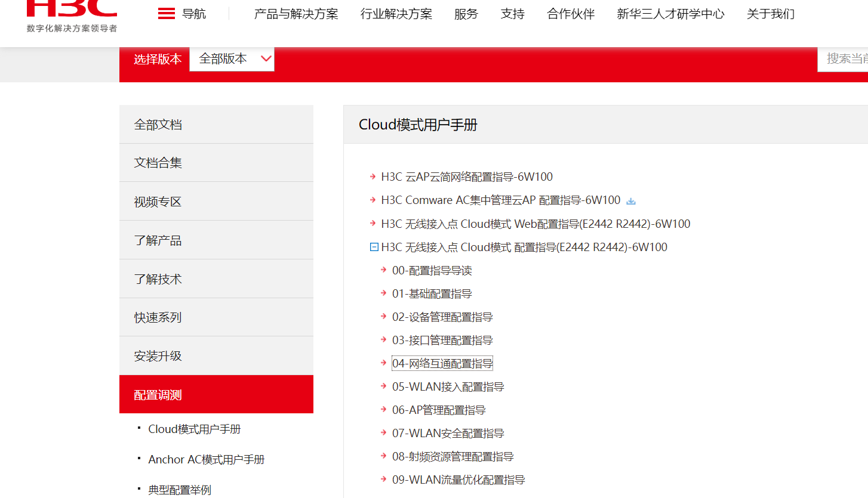Open H3C 云AP云简网络配置指导-6W100
This screenshot has width=868, height=498.
point(467,177)
